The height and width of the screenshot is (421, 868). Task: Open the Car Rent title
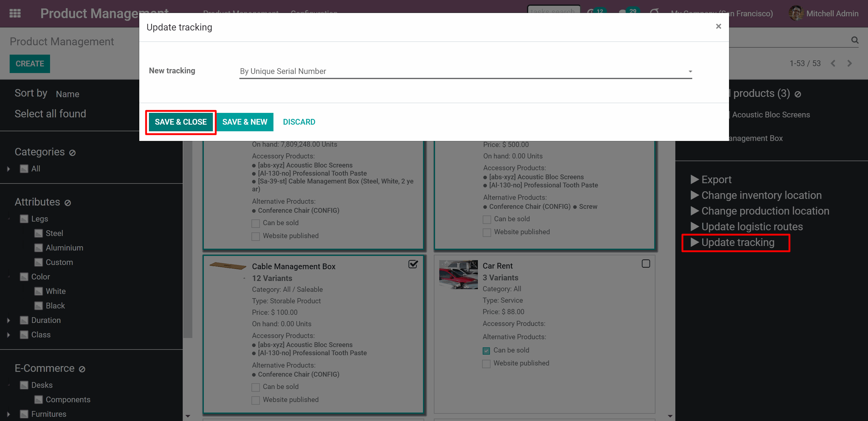497,266
